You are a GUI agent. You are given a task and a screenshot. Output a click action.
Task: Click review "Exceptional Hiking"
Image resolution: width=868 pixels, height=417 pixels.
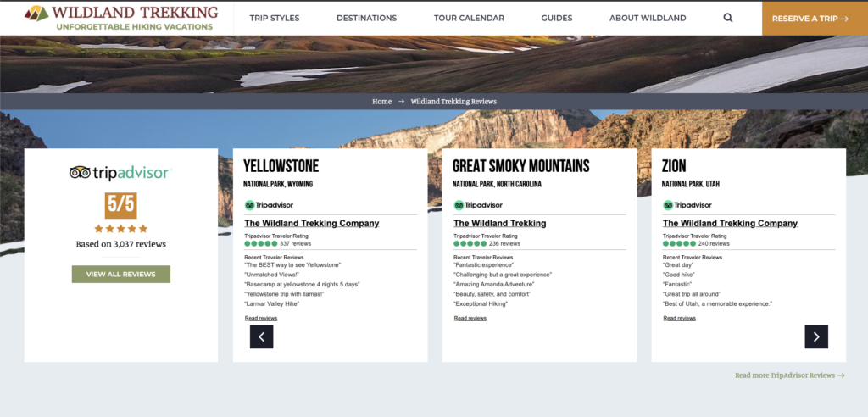click(481, 303)
